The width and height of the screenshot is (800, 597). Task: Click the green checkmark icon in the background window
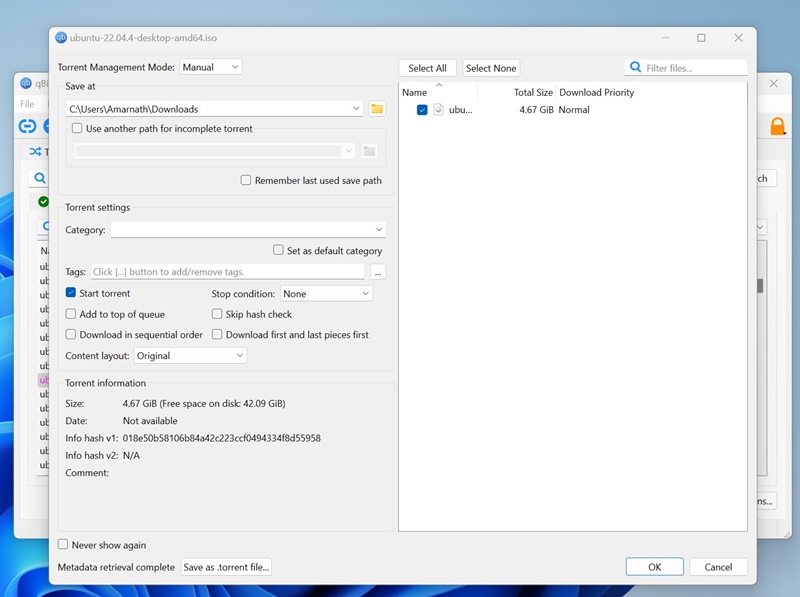click(43, 202)
